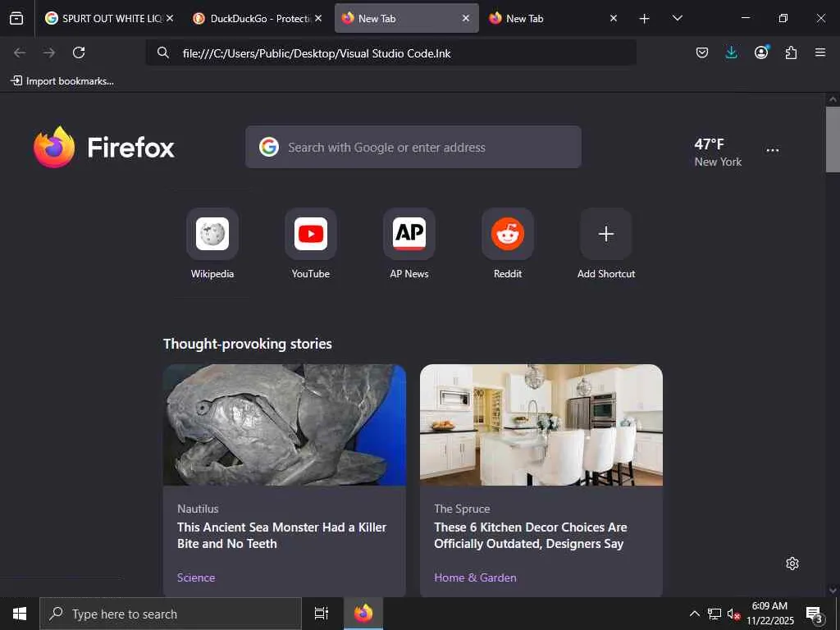Open the ancient sea monster thumbnail
The height and width of the screenshot is (630, 840).
[x=285, y=425]
